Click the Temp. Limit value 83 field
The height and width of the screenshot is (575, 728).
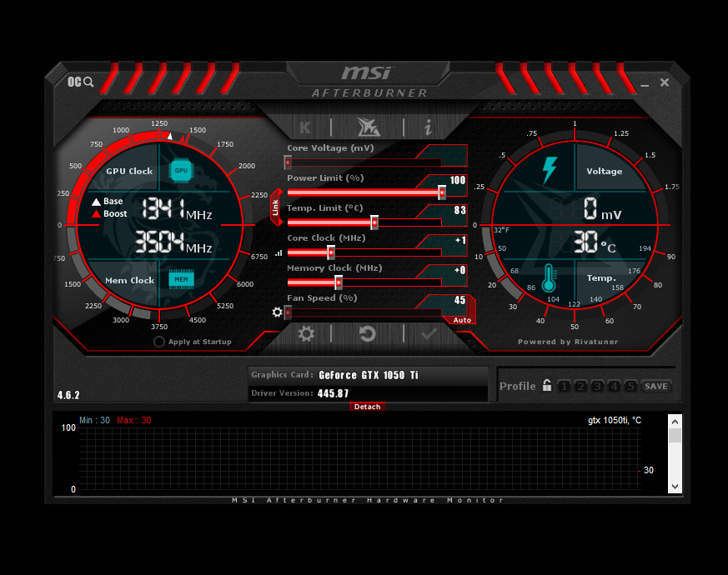pos(459,210)
